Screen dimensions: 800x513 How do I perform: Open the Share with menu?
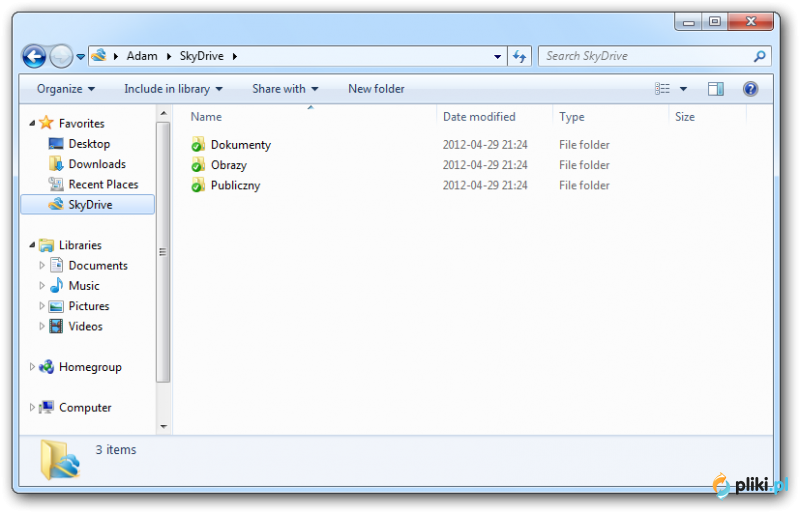[x=285, y=89]
